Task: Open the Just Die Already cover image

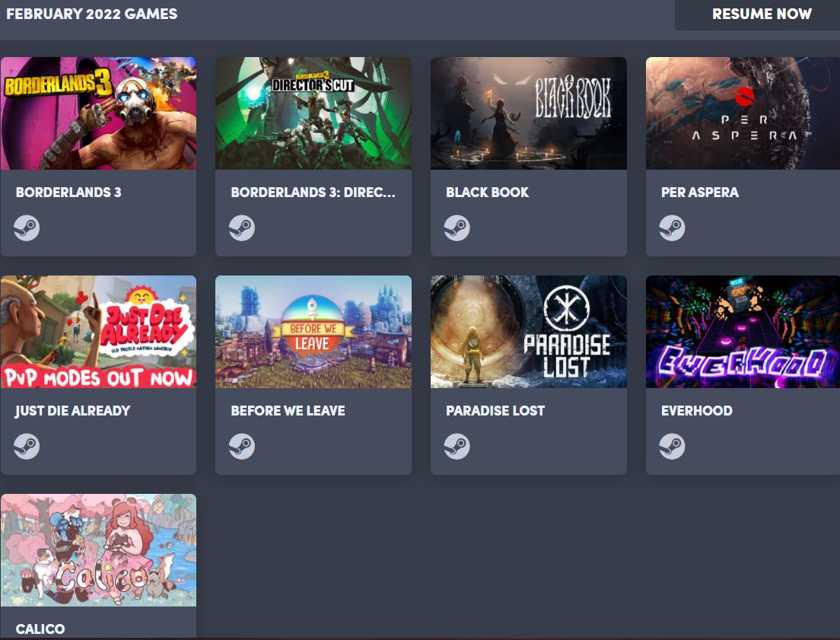Action: point(99,332)
